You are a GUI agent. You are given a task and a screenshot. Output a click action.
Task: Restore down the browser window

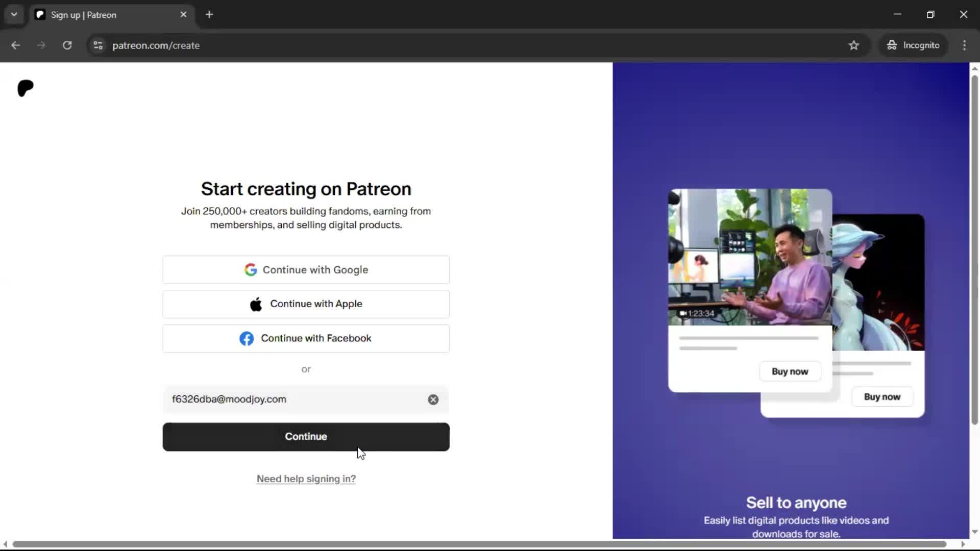tap(930, 14)
